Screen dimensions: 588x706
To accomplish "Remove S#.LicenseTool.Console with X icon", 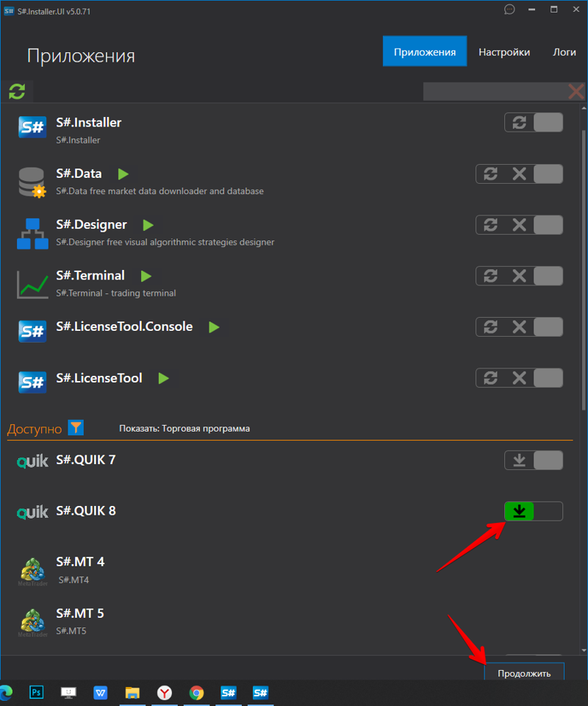I will point(519,327).
